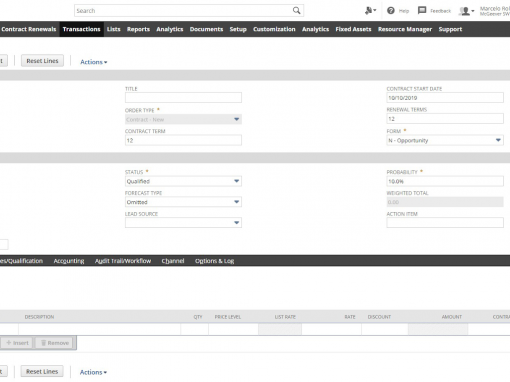Open the Reports menu
Screen dimensions: 510x382
138,29
